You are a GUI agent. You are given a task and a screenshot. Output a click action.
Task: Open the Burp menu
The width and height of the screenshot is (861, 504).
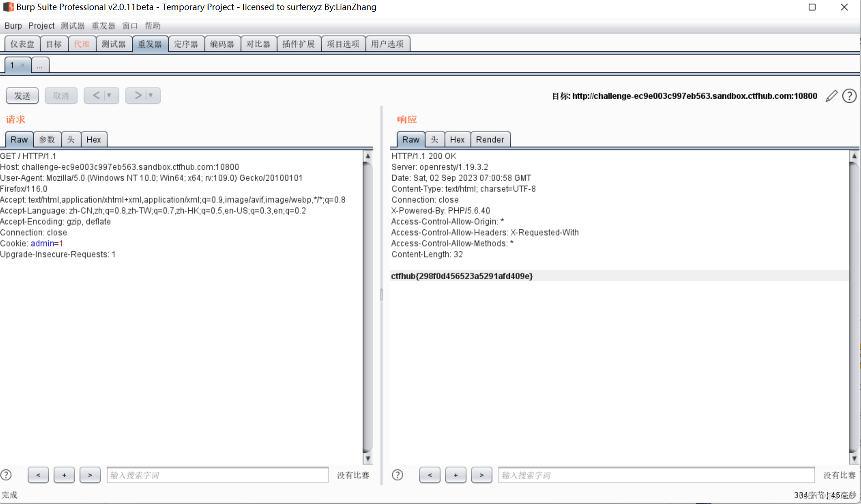tap(13, 26)
